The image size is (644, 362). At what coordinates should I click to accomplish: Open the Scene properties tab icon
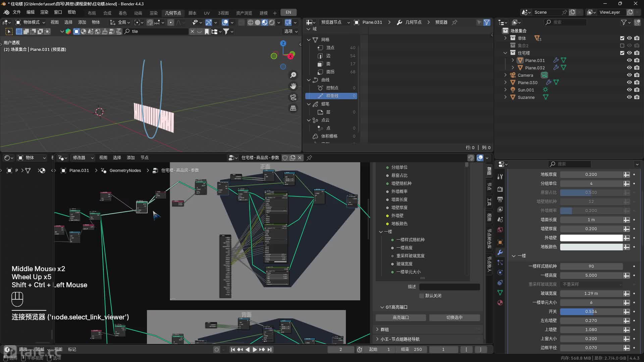(500, 220)
